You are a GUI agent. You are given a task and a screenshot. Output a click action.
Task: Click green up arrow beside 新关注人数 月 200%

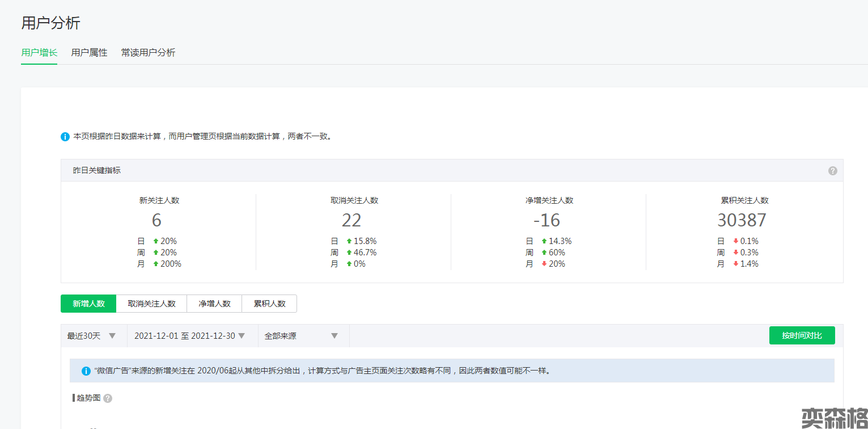tap(156, 264)
